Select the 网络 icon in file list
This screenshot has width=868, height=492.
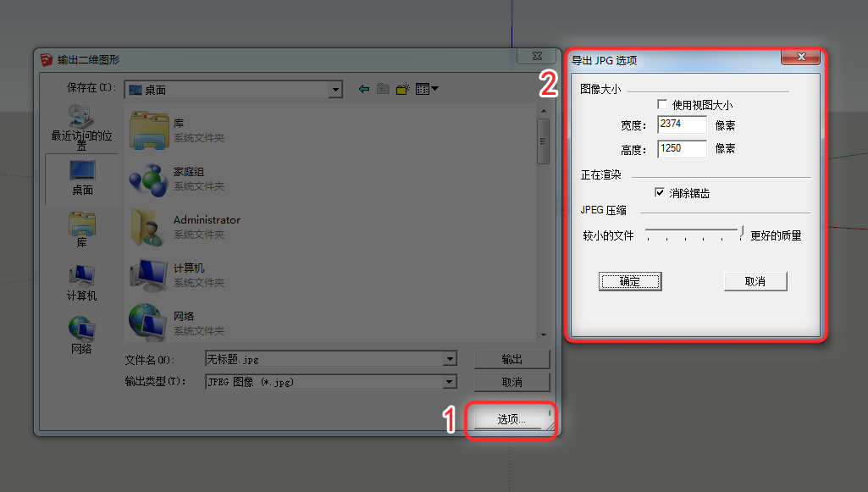click(x=147, y=322)
